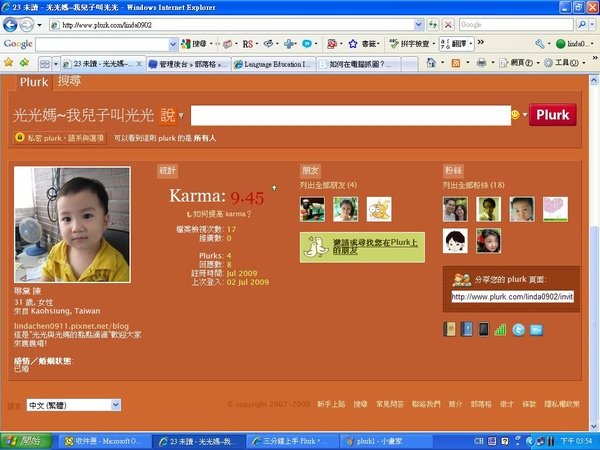
Task: Click the vertical scrollbar down arrow
Action: pos(594,426)
